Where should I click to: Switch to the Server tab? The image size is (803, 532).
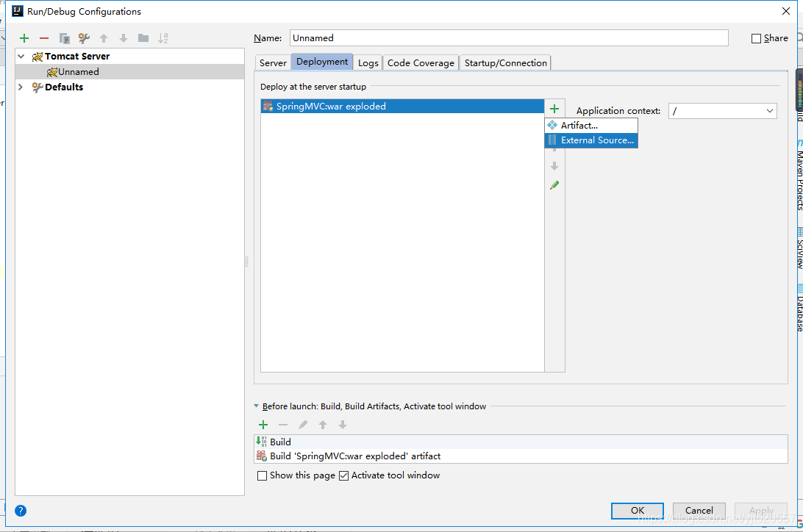click(273, 63)
